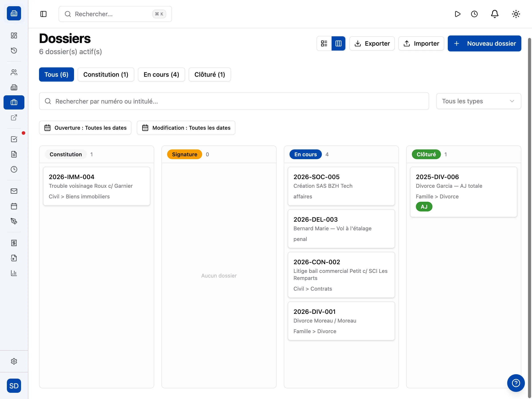Switch to list view layout
The width and height of the screenshot is (532, 399).
pos(324,43)
